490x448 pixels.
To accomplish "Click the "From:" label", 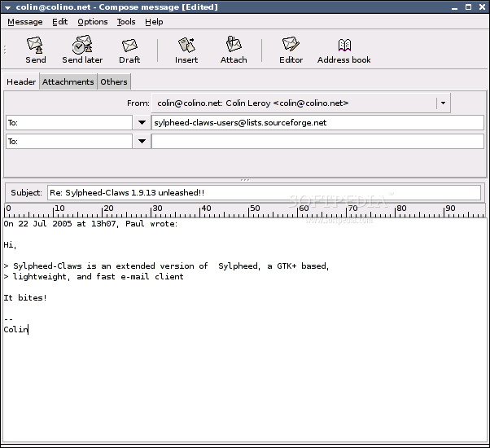I will 138,103.
